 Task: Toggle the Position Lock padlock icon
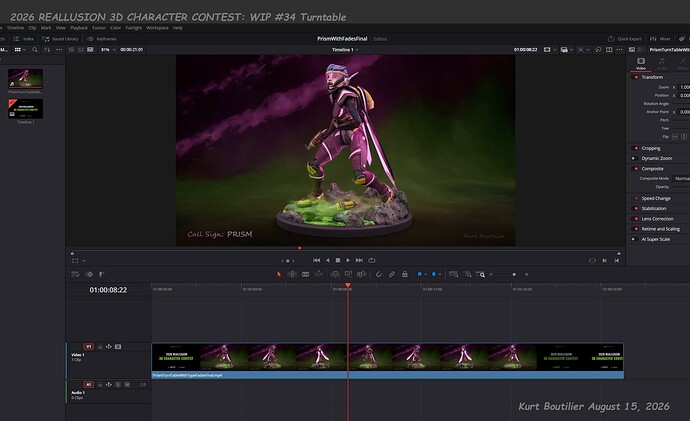pyautogui.click(x=405, y=275)
